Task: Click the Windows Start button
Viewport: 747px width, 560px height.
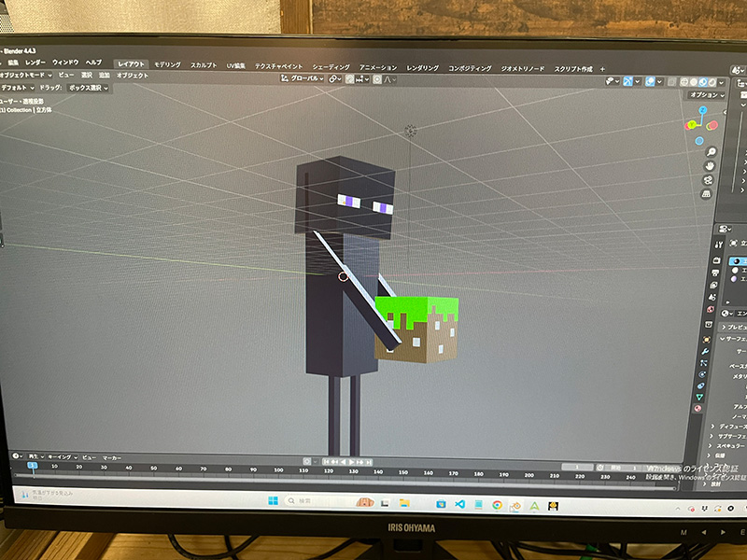Action: [x=273, y=501]
